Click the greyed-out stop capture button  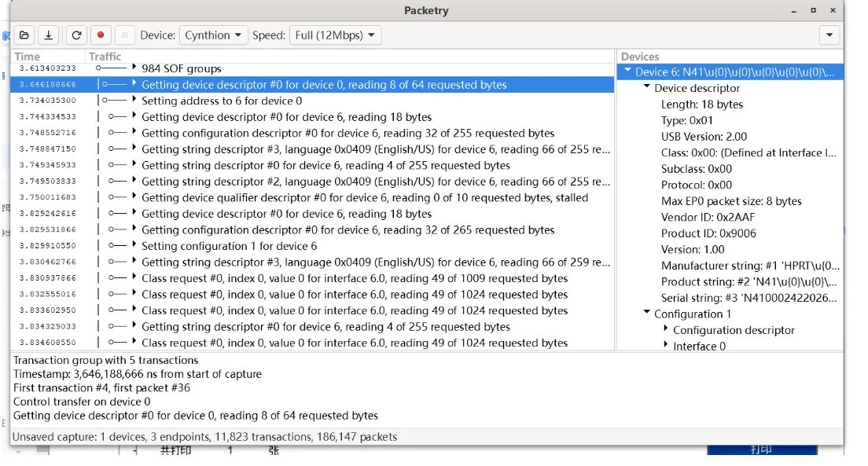coord(124,35)
